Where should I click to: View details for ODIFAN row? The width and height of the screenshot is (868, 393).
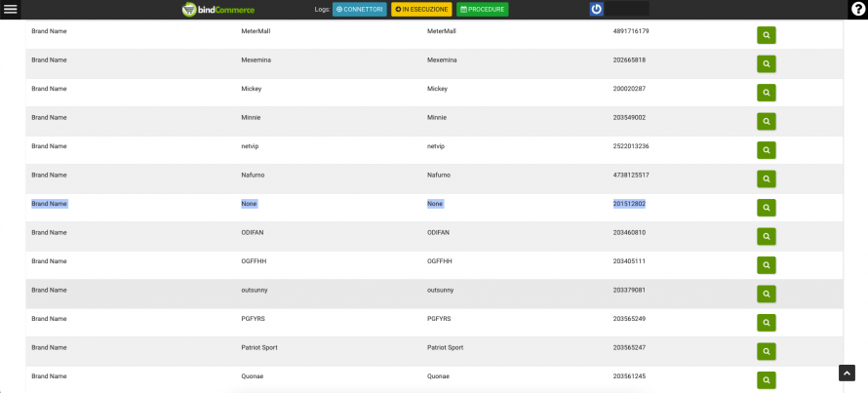pyautogui.click(x=767, y=236)
